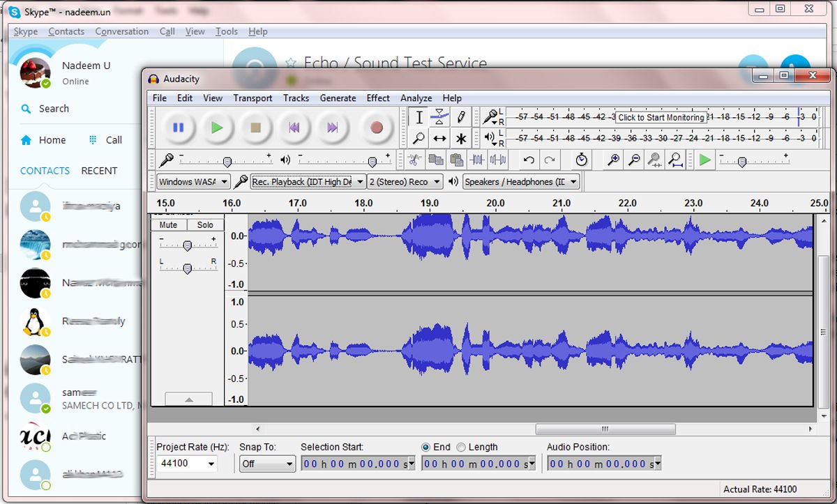
Task: Click Start Monitoring on recording meter
Action: point(661,117)
